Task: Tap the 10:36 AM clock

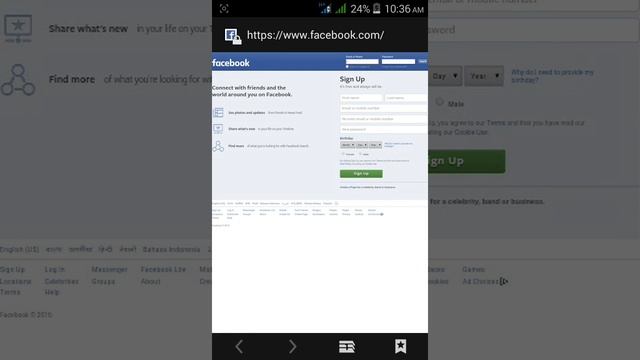Action: click(x=404, y=9)
